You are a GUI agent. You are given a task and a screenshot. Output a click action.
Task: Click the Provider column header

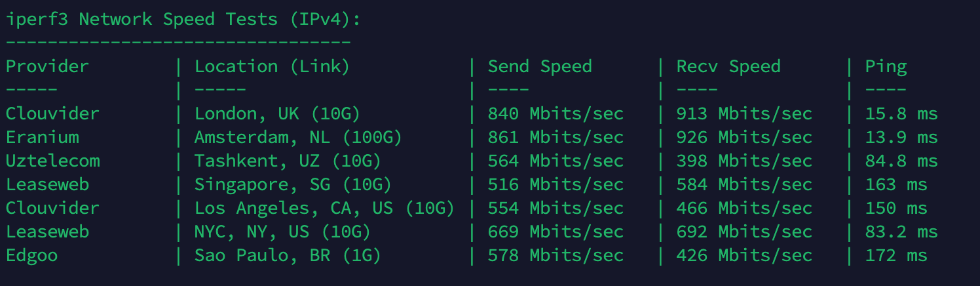47,66
